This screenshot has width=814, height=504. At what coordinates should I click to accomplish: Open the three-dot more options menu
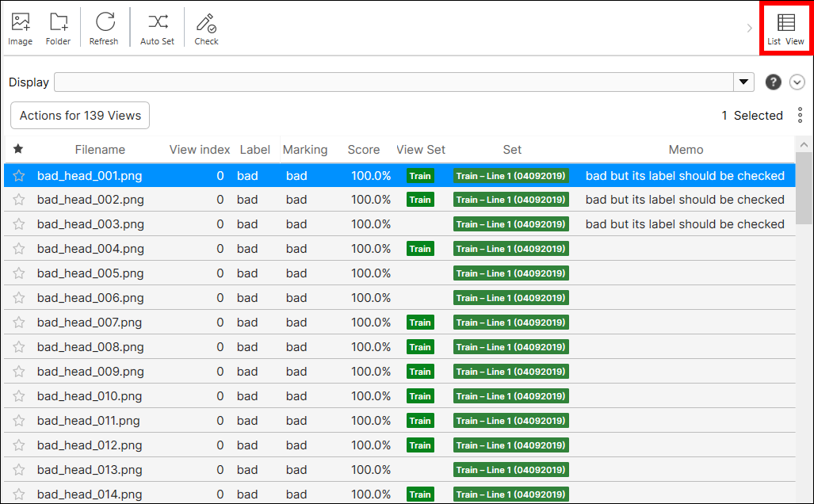click(800, 116)
